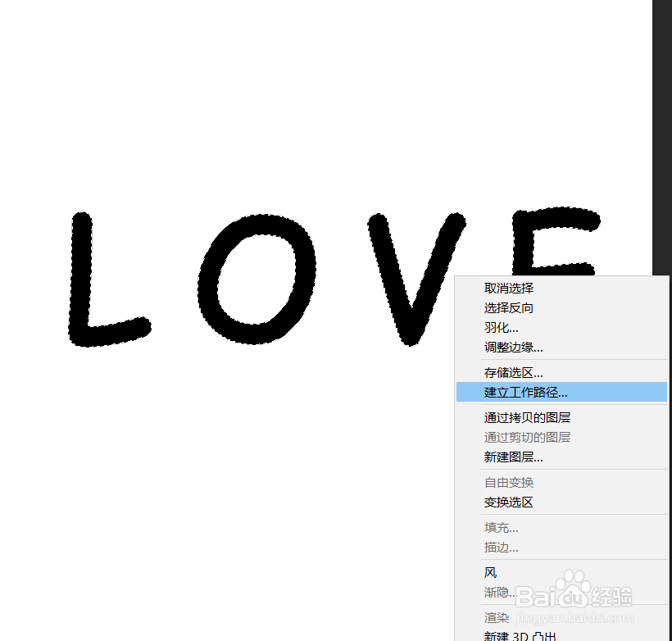Image resolution: width=672 pixels, height=641 pixels.
Task: Choose 新建图层... from the menu
Action: click(561, 457)
